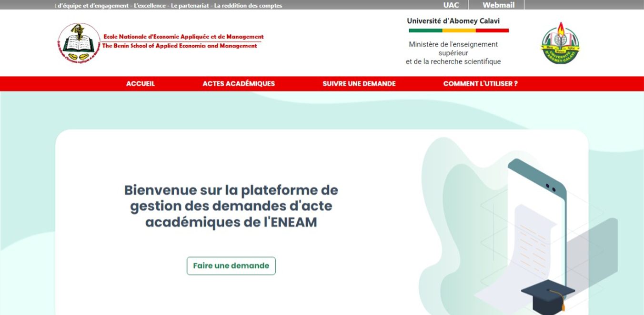Open COMMENT L'UTILISER ? from the navigation bar
This screenshot has width=644, height=315.
point(480,83)
